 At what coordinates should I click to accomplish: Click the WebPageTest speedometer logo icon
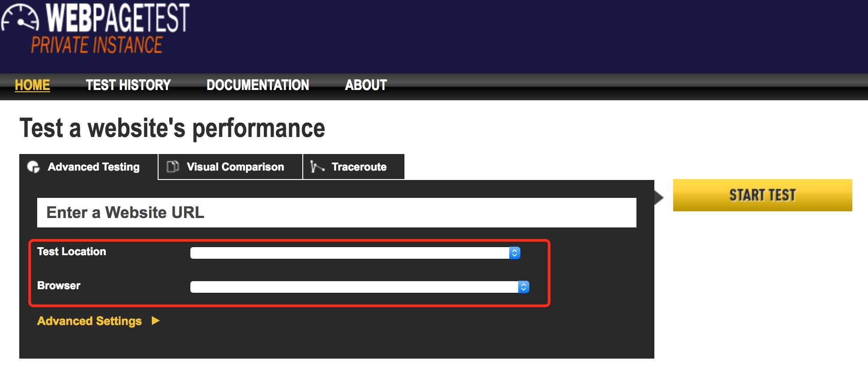pyautogui.click(x=19, y=18)
